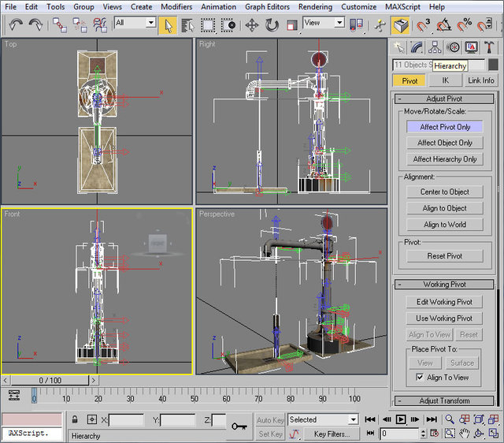Open the Utilities hammer panel tab
This screenshot has height=443, width=504.
pos(487,47)
